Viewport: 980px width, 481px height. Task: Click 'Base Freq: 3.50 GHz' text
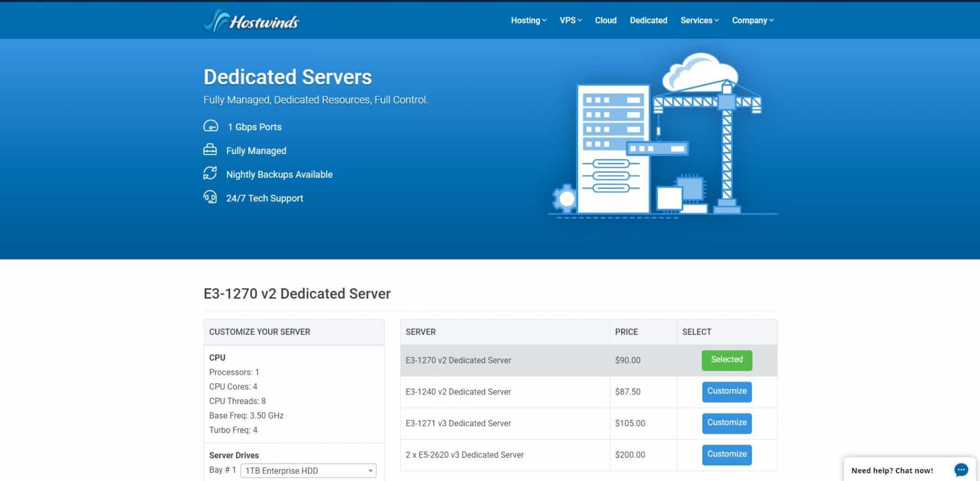pos(246,416)
